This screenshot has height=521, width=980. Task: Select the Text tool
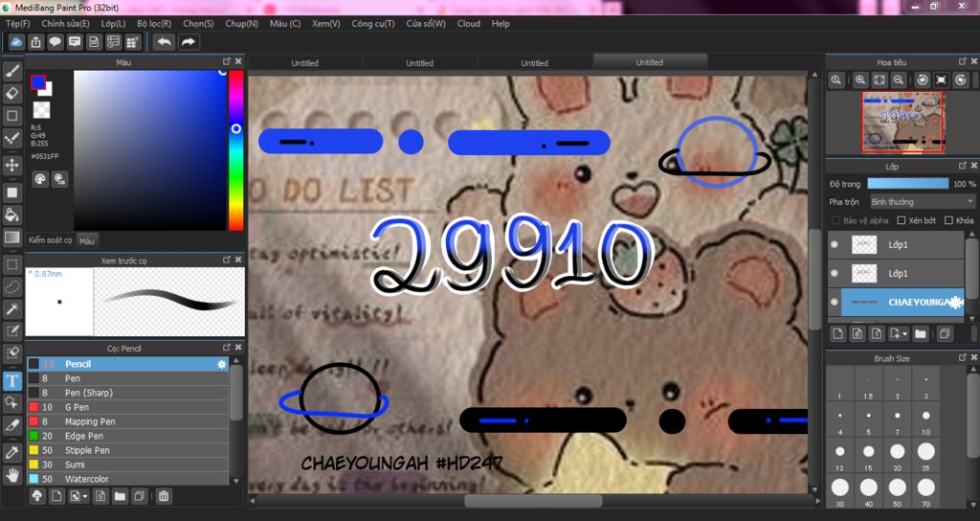click(11, 381)
